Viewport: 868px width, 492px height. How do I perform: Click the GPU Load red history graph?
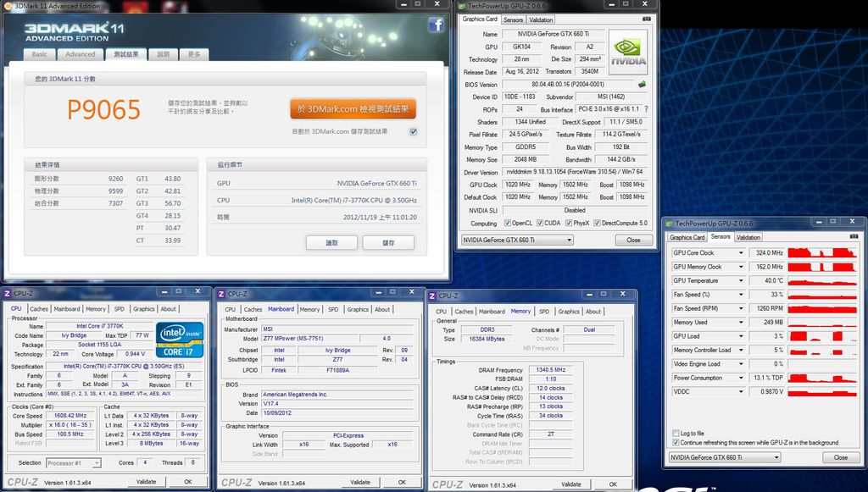(x=822, y=336)
